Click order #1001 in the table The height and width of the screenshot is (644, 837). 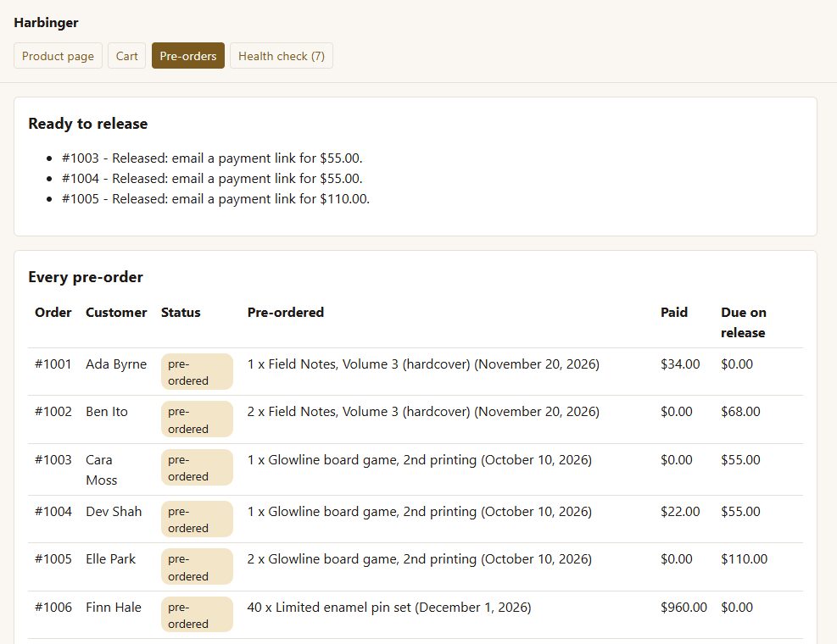pos(53,364)
